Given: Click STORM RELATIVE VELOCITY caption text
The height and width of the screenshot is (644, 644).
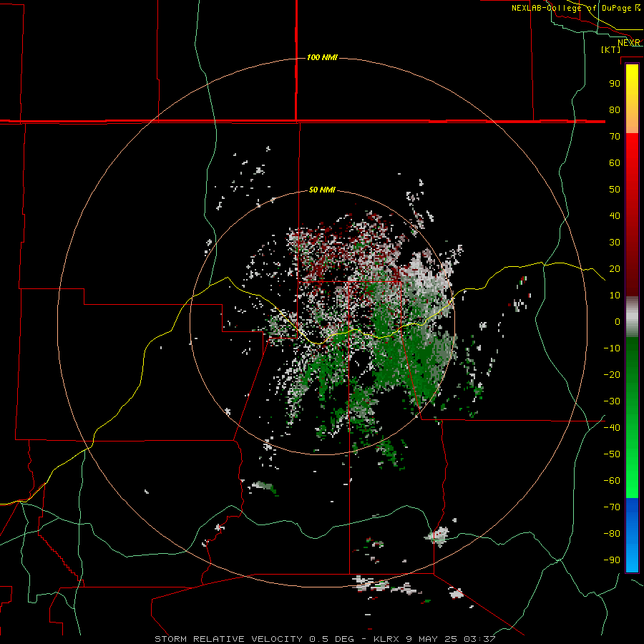Looking at the screenshot, I should click(x=229, y=639).
